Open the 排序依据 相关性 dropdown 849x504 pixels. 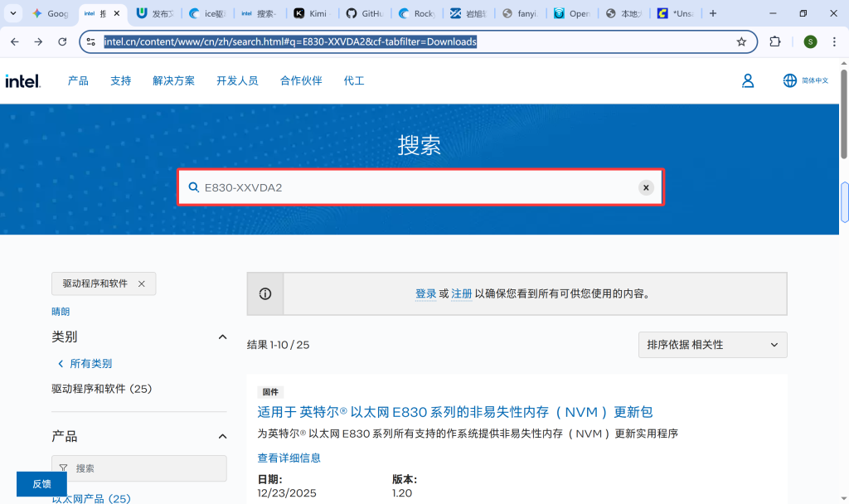coord(712,345)
